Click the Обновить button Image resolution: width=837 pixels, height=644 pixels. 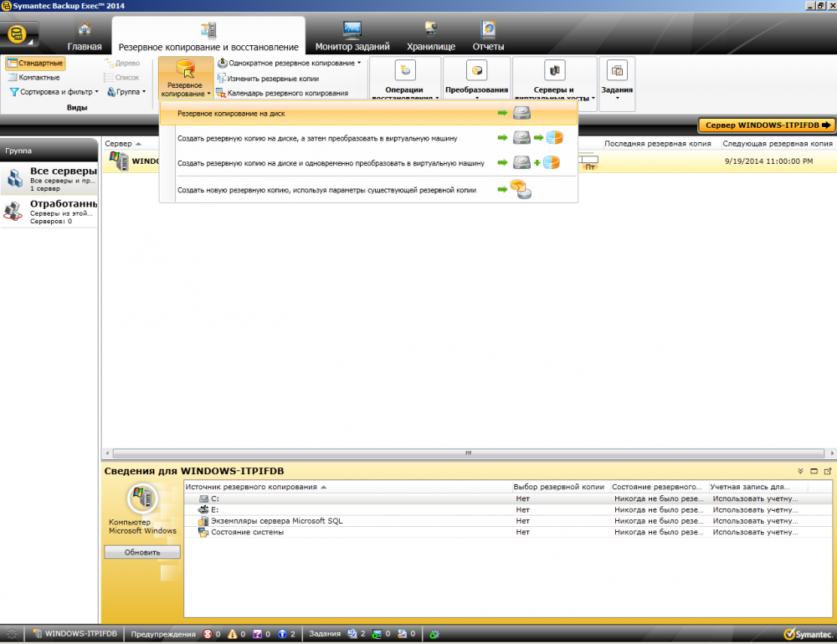click(142, 552)
